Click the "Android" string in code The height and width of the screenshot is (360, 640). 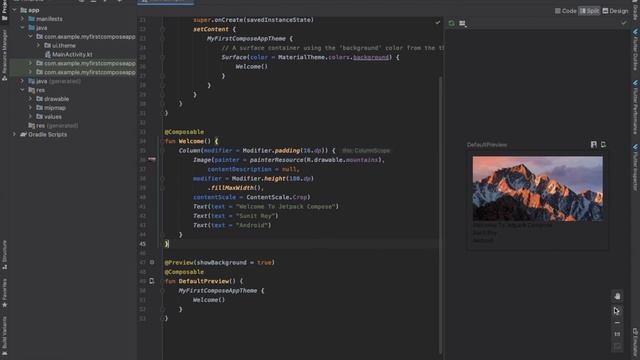point(251,225)
